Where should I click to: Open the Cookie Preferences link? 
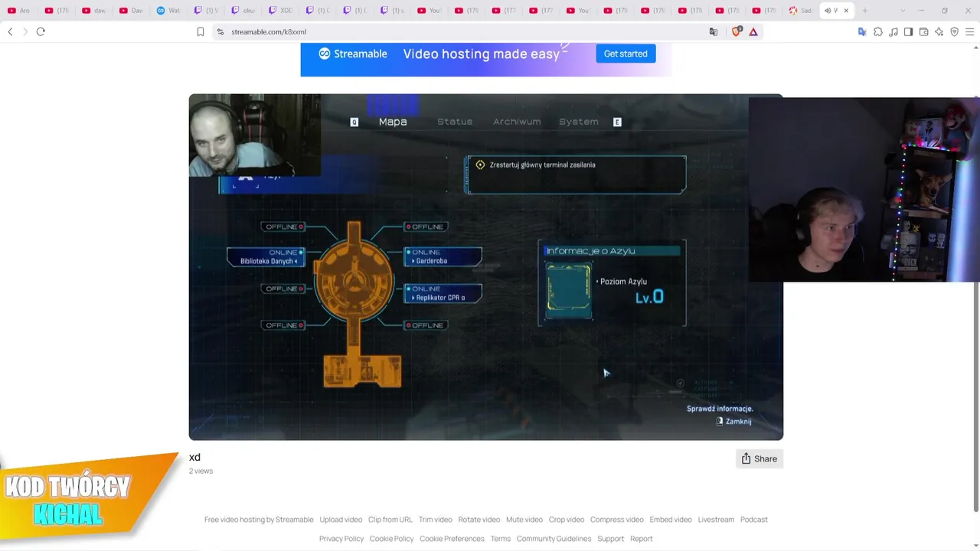coord(452,539)
